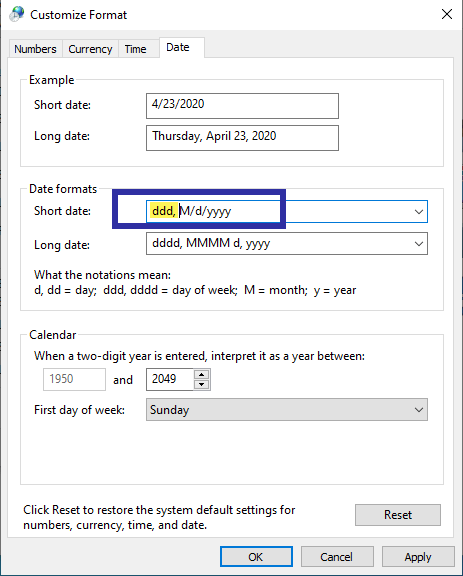Increase the two-digit year with up arrow
The image size is (463, 576).
pos(201,374)
